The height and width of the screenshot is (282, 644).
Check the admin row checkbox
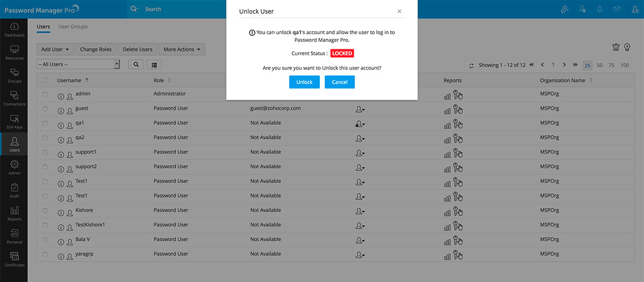tap(45, 94)
